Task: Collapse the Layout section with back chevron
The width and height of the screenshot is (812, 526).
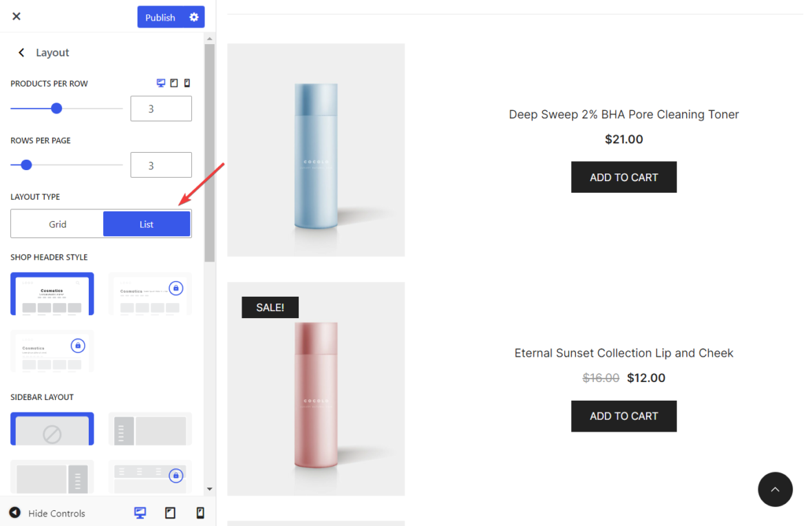Action: click(x=21, y=52)
